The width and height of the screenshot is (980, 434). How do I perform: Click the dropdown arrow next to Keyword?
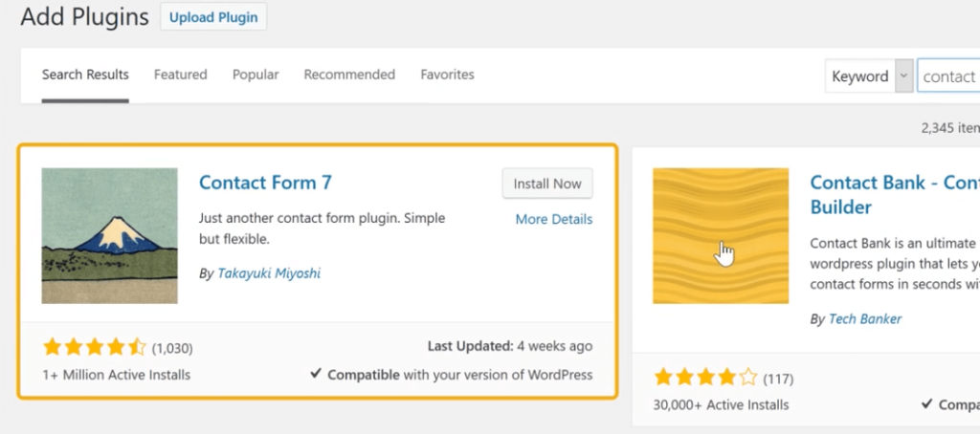[903, 76]
